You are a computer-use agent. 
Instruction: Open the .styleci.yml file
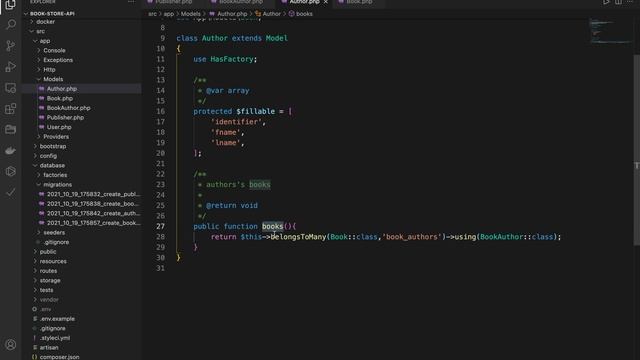coord(55,338)
